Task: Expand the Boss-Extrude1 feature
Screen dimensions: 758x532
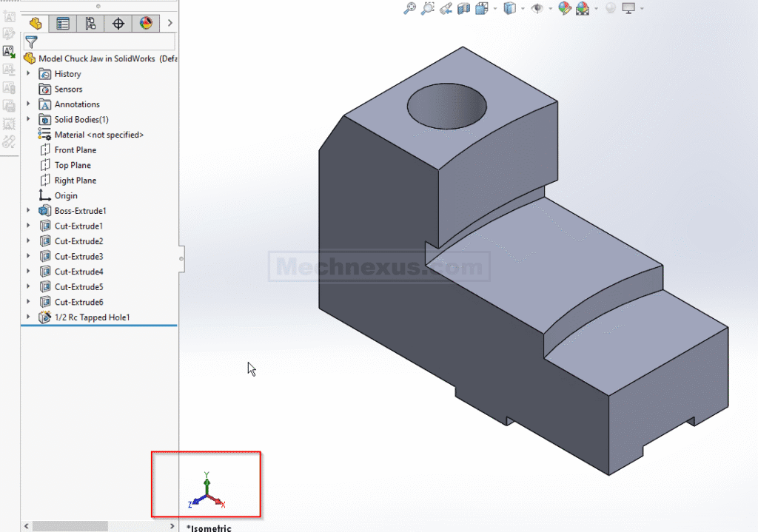Action: 28,210
